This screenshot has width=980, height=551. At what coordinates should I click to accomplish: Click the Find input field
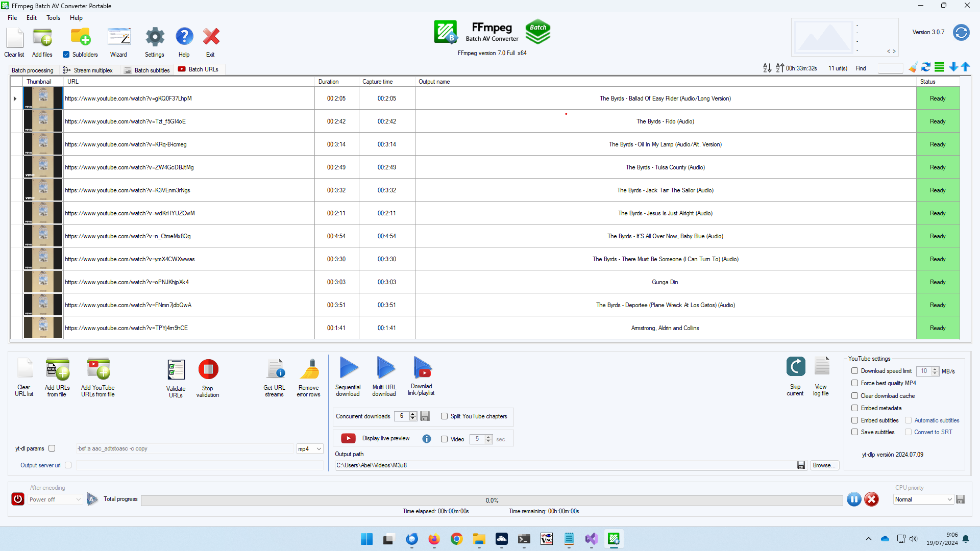(890, 68)
